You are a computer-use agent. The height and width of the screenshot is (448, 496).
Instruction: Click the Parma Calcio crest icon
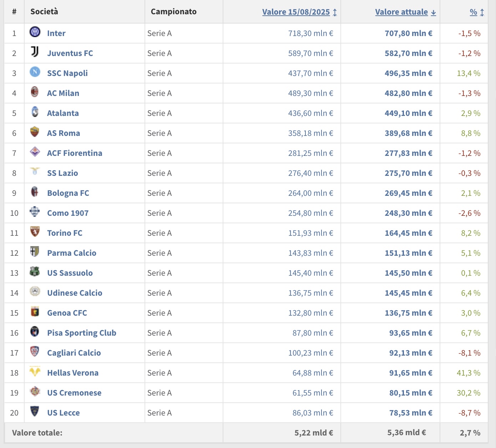pyautogui.click(x=35, y=252)
